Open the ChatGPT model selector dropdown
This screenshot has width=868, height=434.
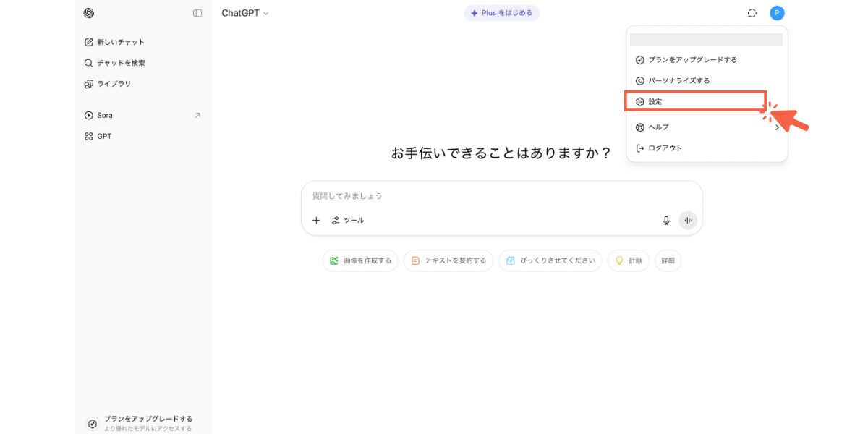point(245,13)
